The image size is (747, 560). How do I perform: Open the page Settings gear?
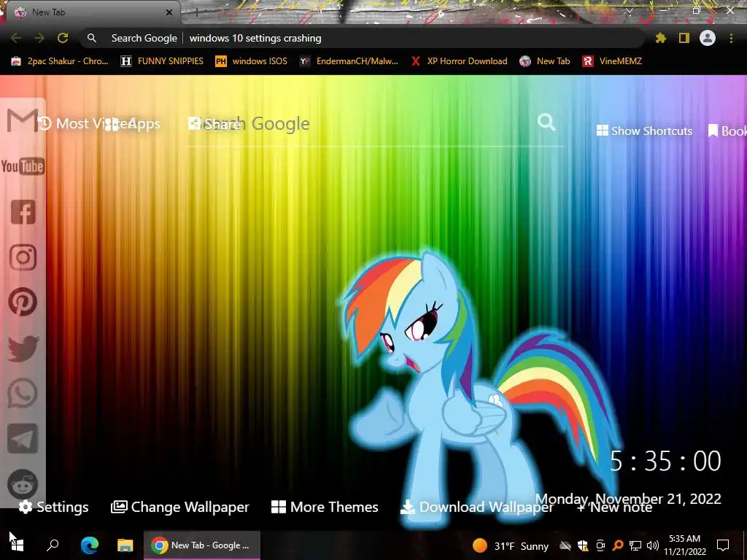[x=53, y=507]
